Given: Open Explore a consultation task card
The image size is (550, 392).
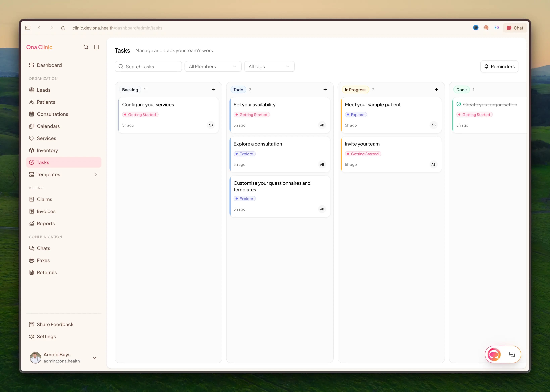Looking at the screenshot, I should (280, 154).
